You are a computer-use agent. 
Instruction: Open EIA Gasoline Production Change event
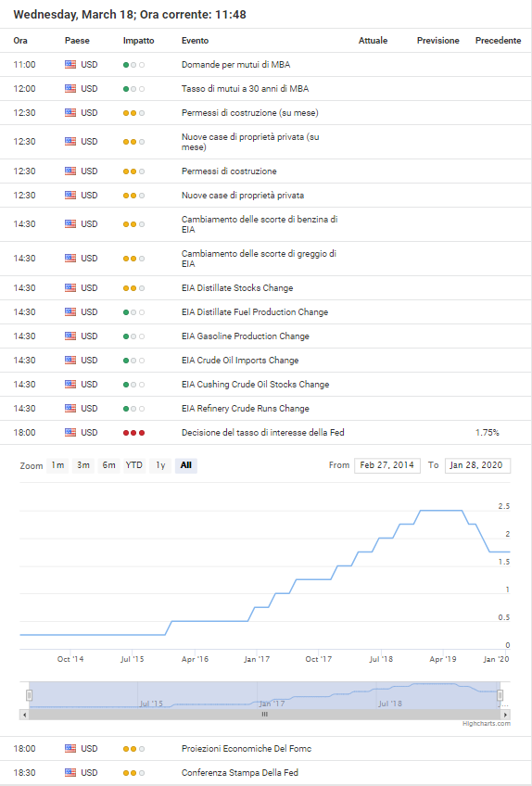246,336
